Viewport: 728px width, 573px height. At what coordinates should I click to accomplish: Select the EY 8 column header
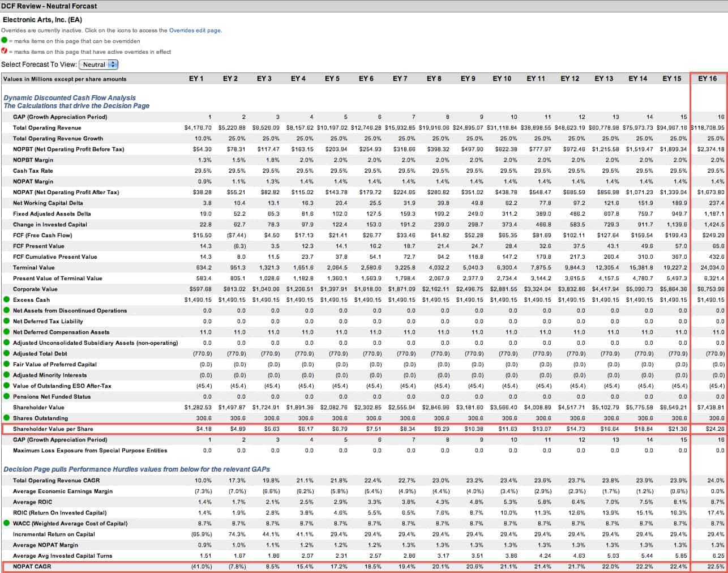click(x=434, y=79)
